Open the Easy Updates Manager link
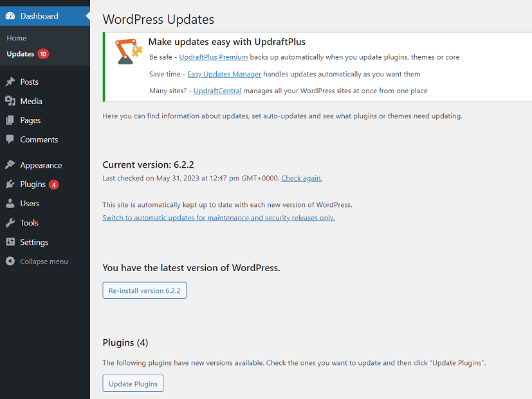532x399 pixels. (x=224, y=74)
